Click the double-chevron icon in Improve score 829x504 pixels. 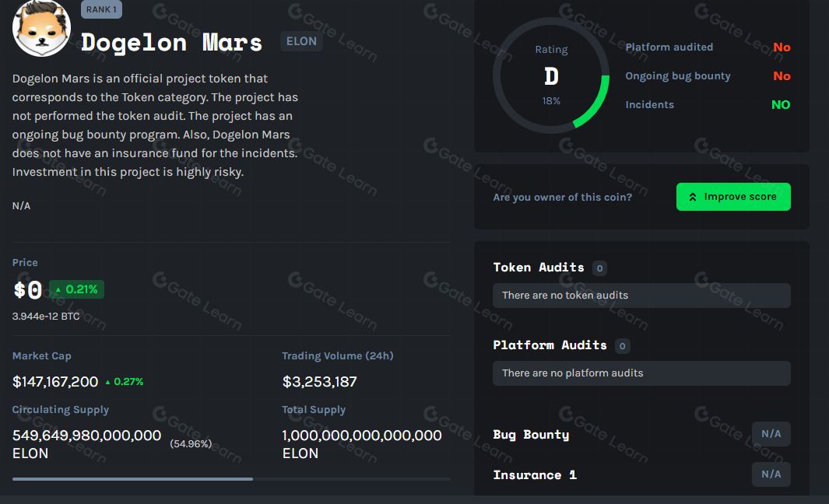click(x=693, y=198)
